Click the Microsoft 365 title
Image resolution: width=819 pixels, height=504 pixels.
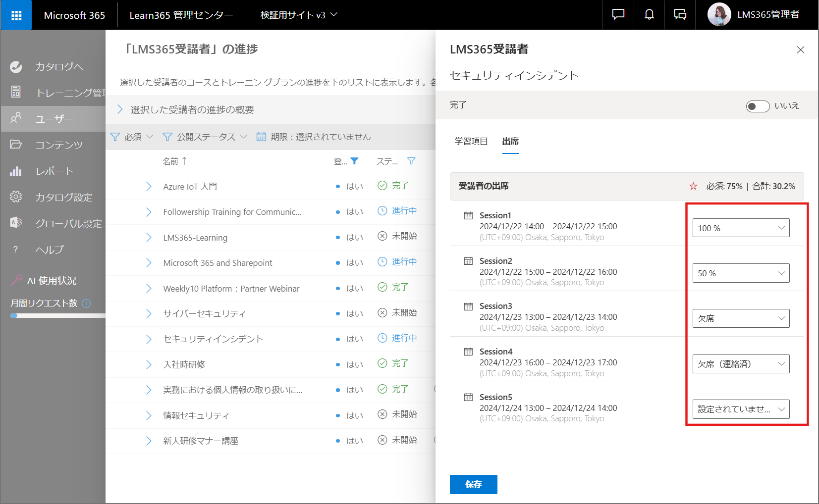(74, 15)
